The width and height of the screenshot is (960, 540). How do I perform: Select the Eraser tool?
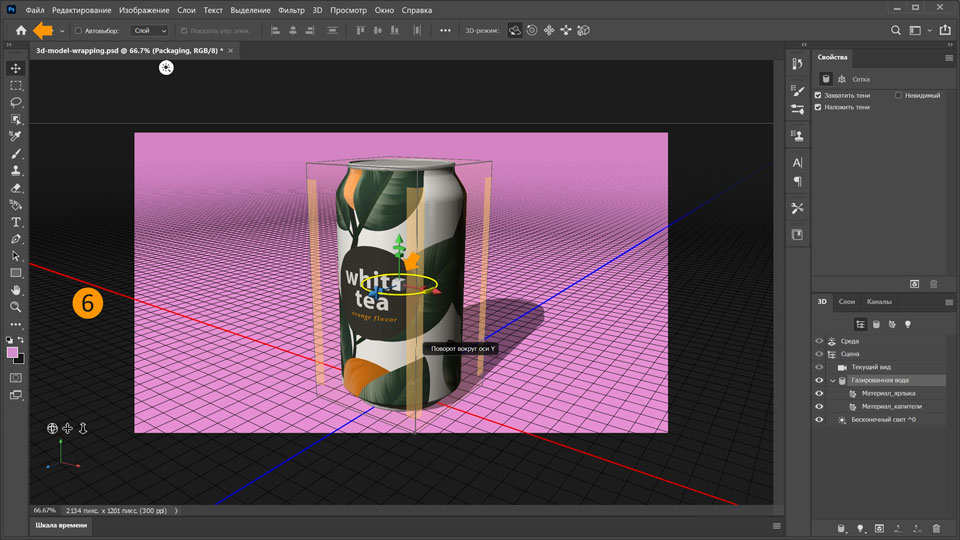tap(16, 188)
